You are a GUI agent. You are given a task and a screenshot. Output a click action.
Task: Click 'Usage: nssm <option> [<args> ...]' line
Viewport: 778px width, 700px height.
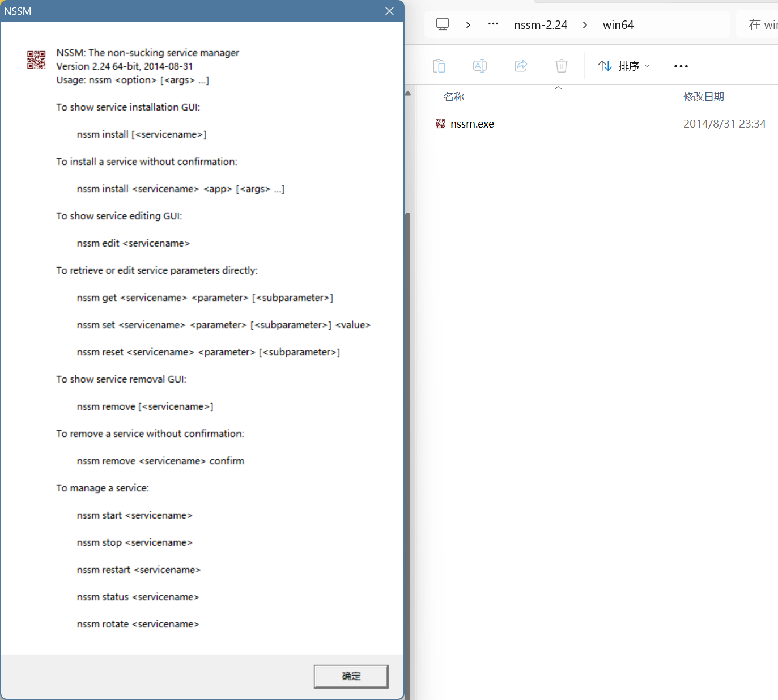pyautogui.click(x=133, y=80)
